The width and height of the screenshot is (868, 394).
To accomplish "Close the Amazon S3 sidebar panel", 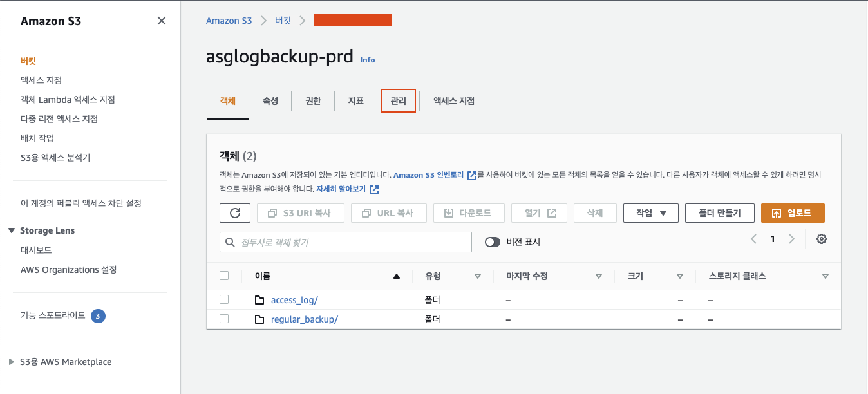I will coord(162,21).
